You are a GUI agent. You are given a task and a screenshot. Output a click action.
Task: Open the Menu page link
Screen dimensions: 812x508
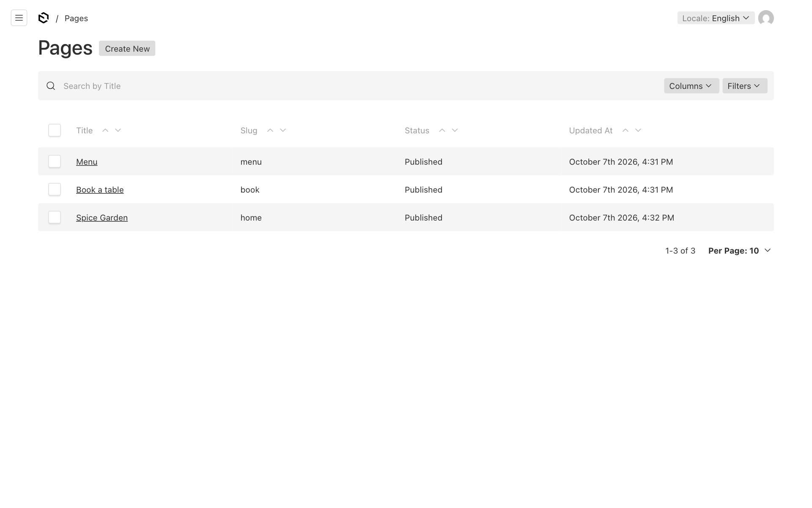(x=87, y=162)
